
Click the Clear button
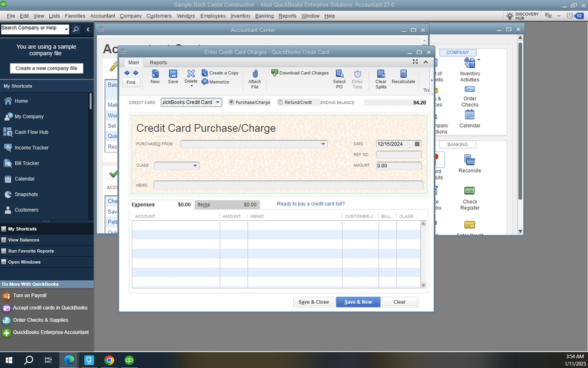[400, 302]
